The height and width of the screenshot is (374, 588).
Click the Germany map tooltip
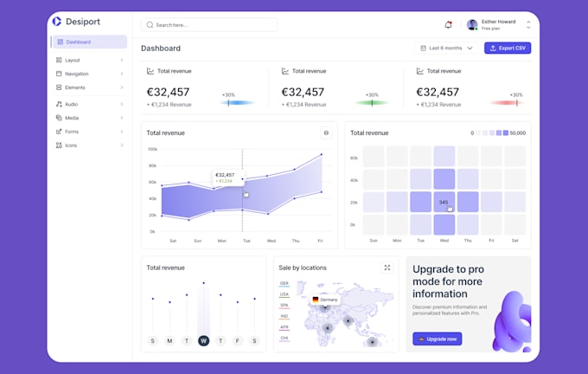pos(325,300)
